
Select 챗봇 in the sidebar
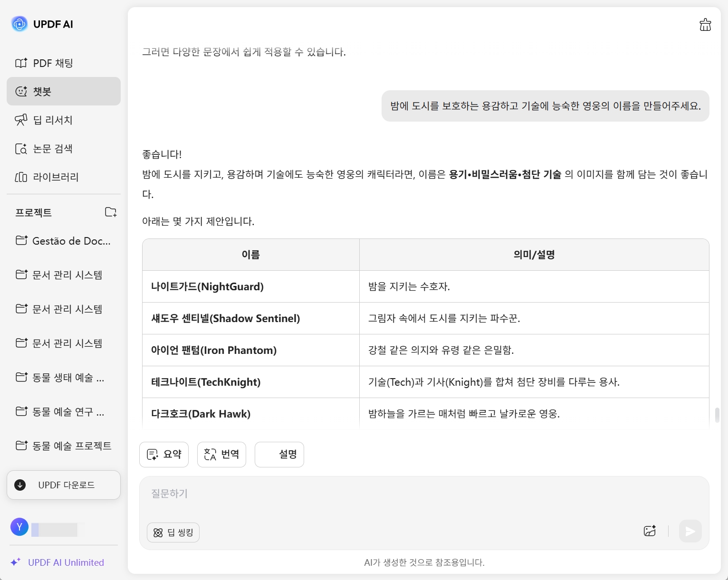64,91
